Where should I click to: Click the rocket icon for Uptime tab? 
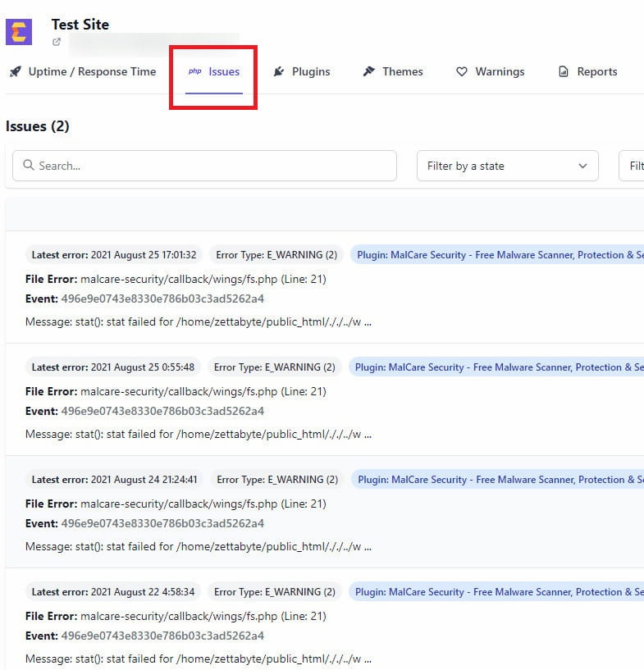(x=16, y=71)
